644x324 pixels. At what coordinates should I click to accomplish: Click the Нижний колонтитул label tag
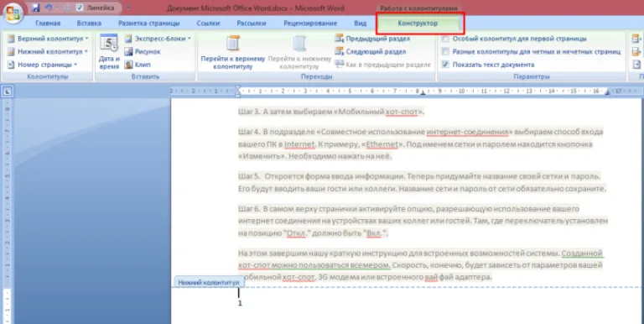208,283
